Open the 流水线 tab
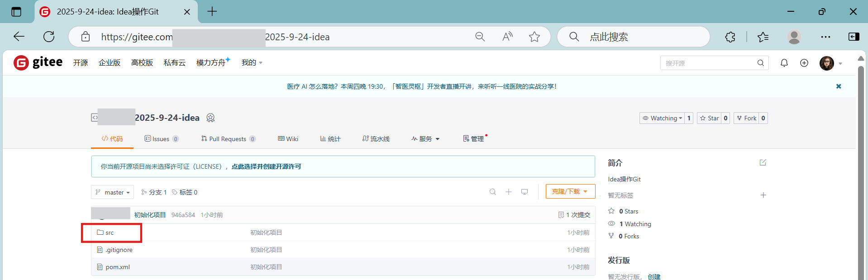This screenshot has height=280, width=868. [x=376, y=139]
